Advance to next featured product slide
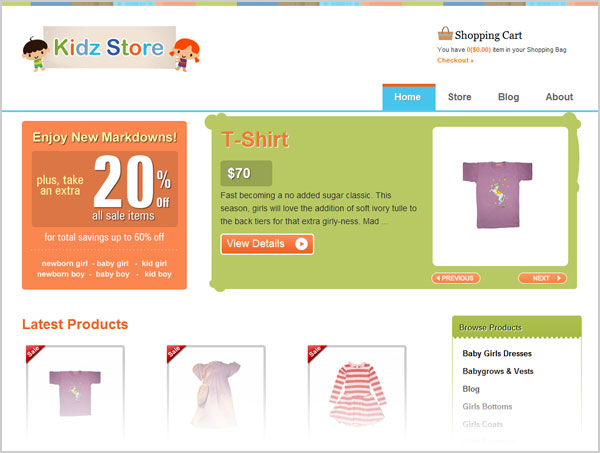The width and height of the screenshot is (600, 453). [x=542, y=278]
